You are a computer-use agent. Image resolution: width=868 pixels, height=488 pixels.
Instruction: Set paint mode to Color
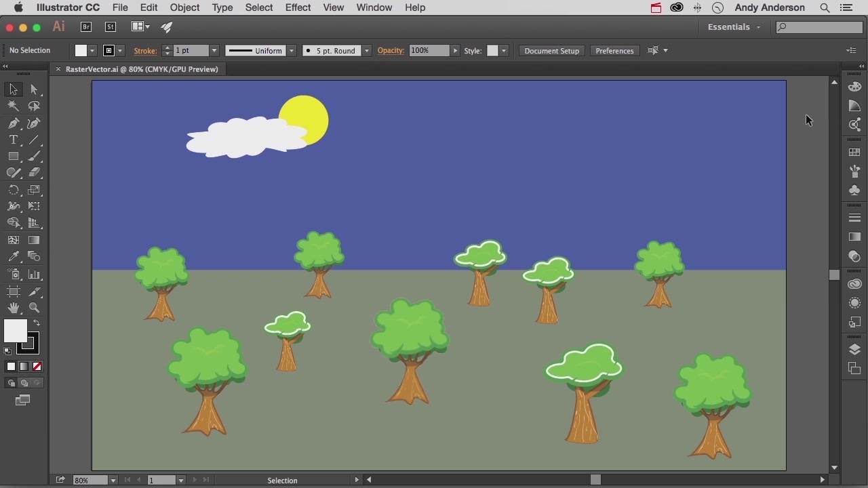(11, 367)
